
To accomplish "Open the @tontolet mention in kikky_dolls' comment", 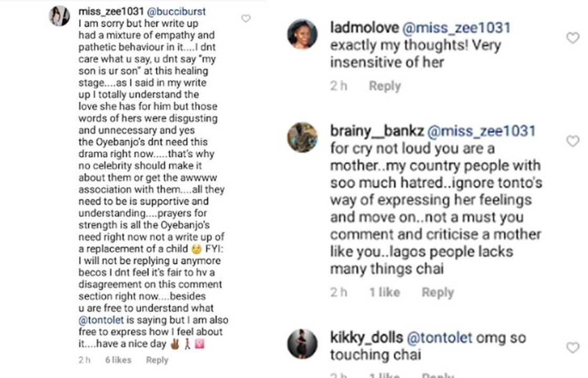I will [x=439, y=338].
